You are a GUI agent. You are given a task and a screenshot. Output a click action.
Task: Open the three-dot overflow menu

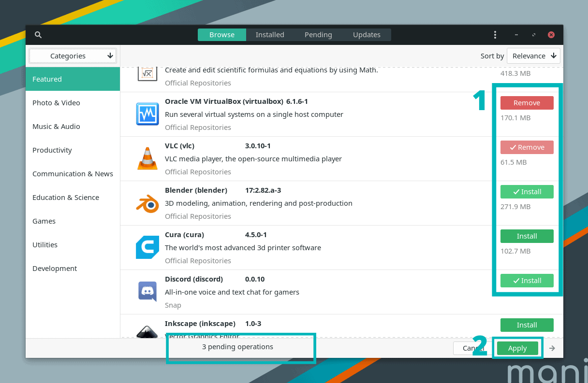click(495, 34)
